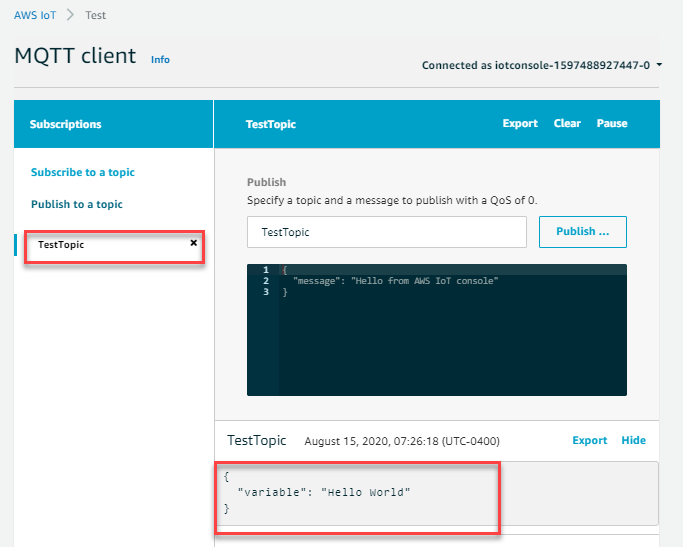
Task: Export all messages from the header bar
Action: (x=520, y=124)
